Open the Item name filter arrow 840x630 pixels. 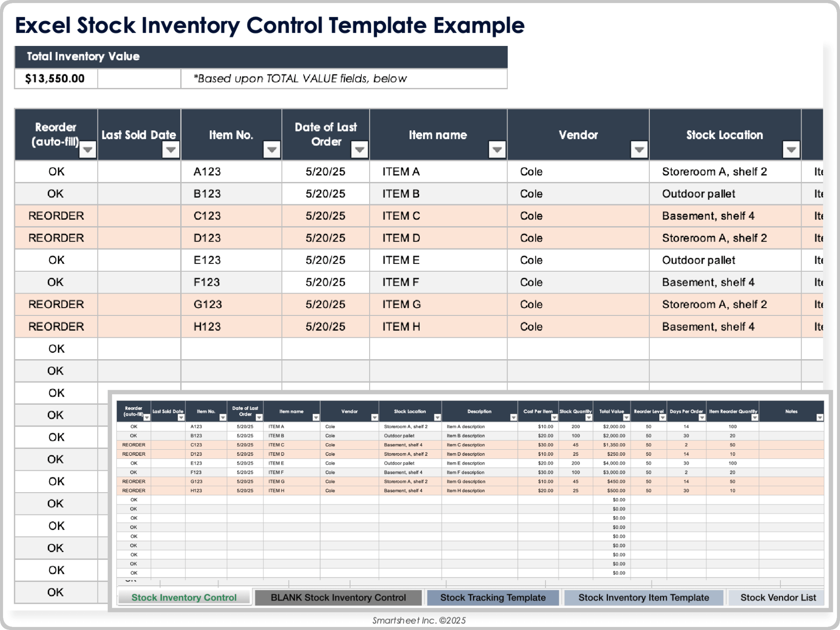tap(497, 149)
